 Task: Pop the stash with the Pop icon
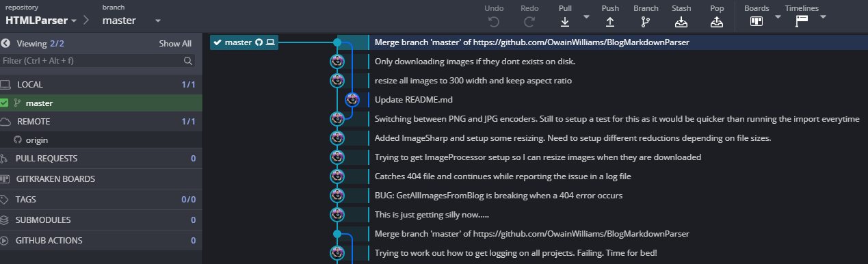717,21
